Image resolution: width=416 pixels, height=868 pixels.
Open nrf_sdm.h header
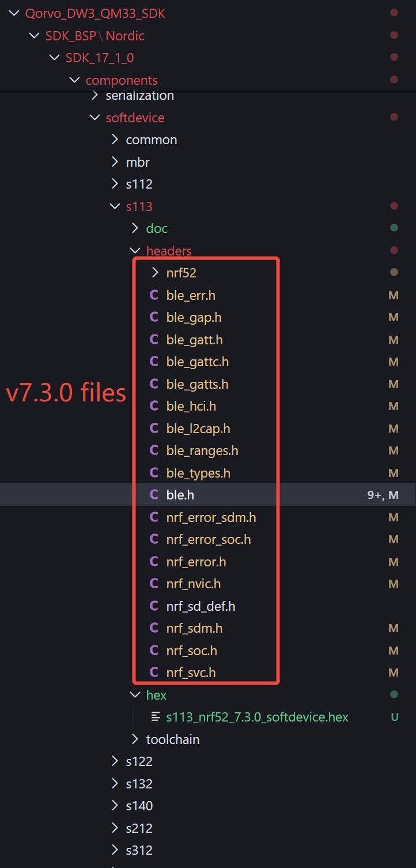pos(194,628)
